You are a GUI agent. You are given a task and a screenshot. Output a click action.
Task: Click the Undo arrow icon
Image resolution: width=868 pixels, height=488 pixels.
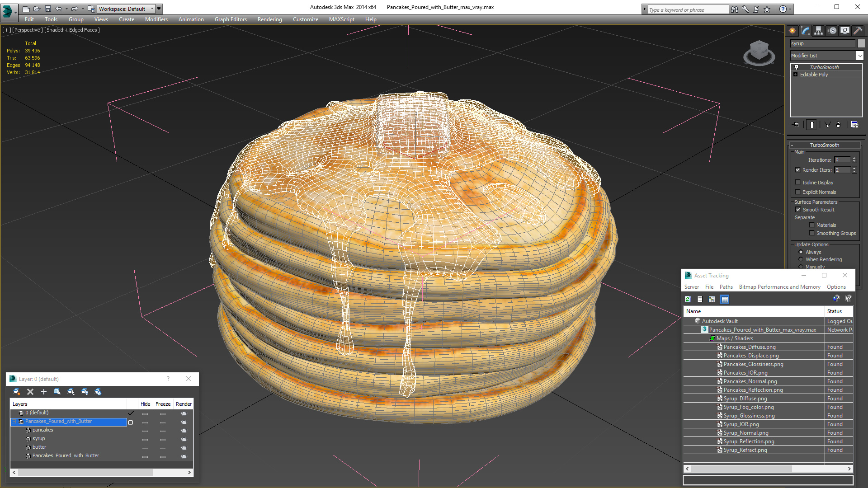(58, 9)
